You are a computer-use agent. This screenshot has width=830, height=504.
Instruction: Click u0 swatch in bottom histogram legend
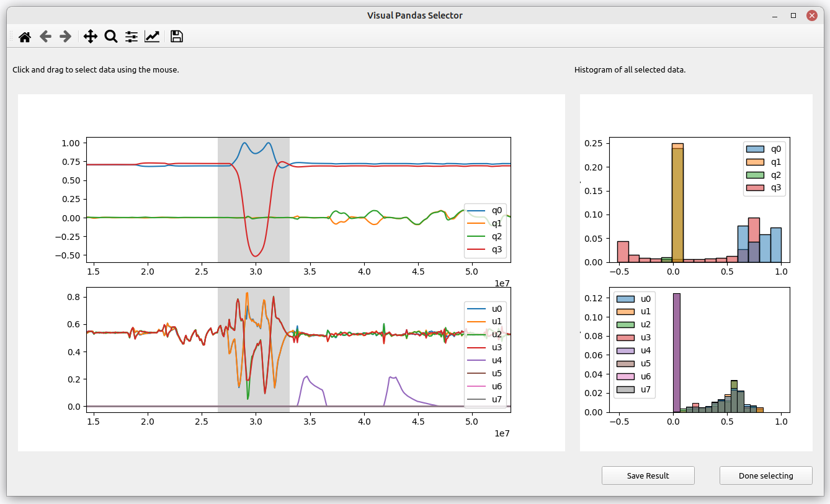(626, 298)
